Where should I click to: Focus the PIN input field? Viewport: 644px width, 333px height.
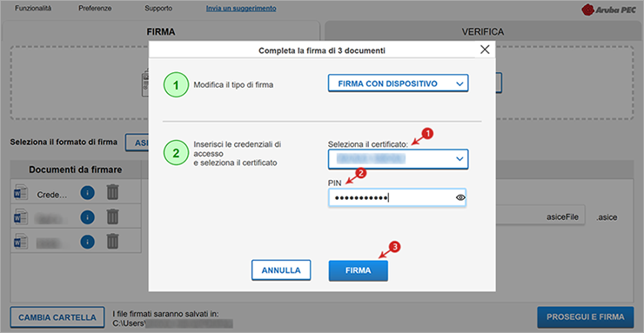(x=397, y=197)
